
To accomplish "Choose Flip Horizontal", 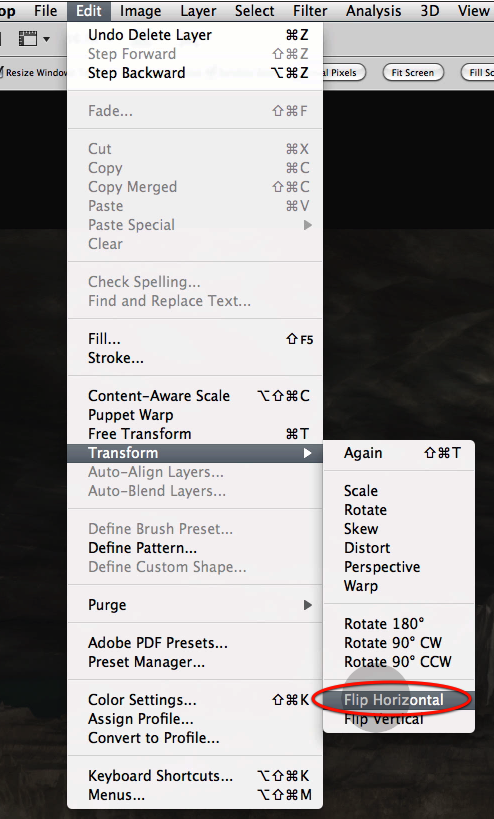I will coord(399,700).
